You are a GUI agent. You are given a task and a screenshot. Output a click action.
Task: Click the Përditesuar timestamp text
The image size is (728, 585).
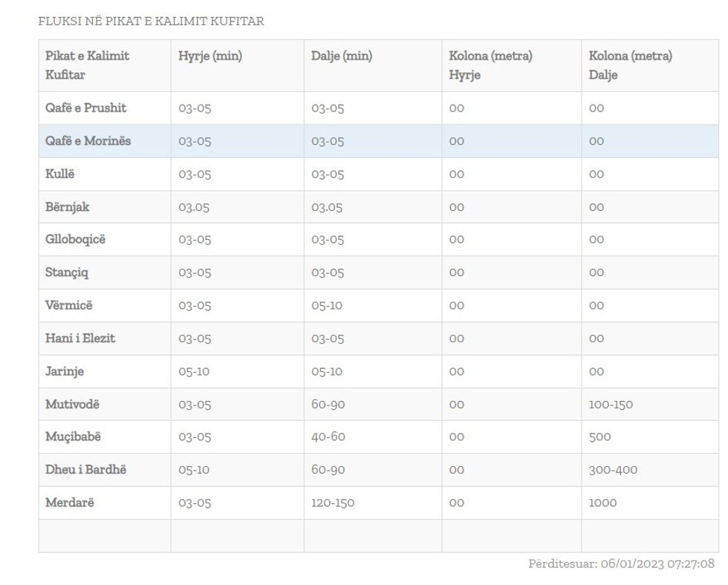[x=621, y=564]
